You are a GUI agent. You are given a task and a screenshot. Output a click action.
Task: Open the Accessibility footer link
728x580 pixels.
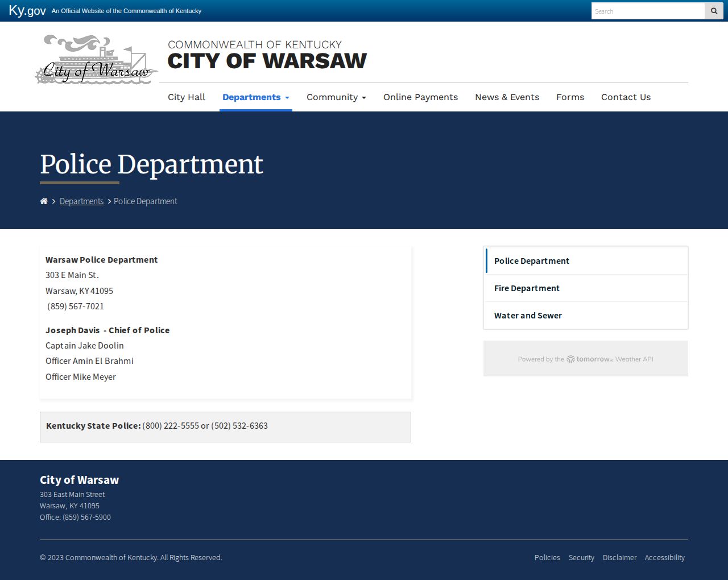[x=664, y=558]
